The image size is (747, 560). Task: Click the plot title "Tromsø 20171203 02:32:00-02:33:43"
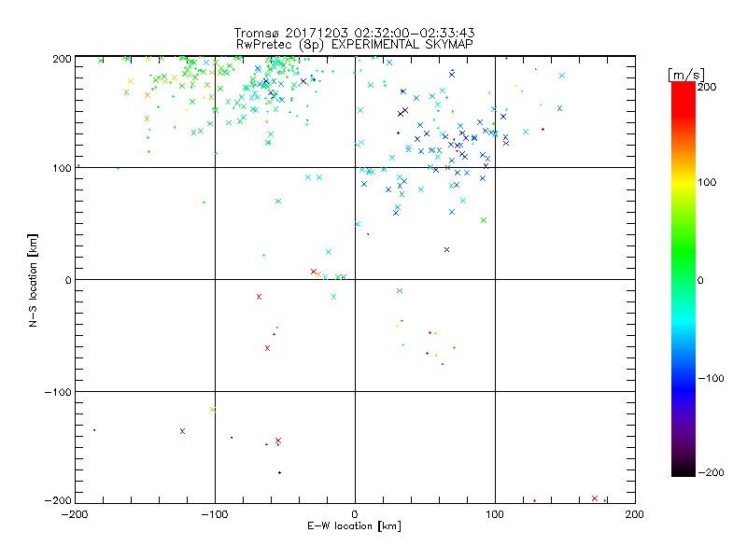click(354, 33)
